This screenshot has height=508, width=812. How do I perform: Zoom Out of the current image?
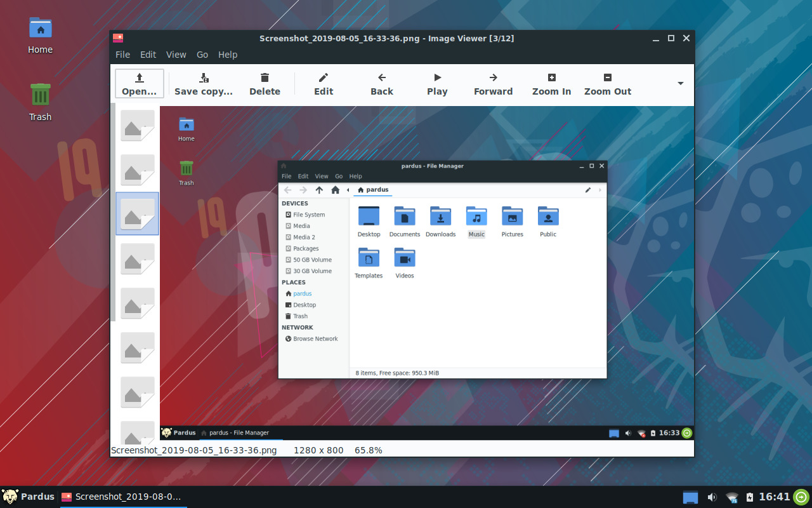(606, 84)
